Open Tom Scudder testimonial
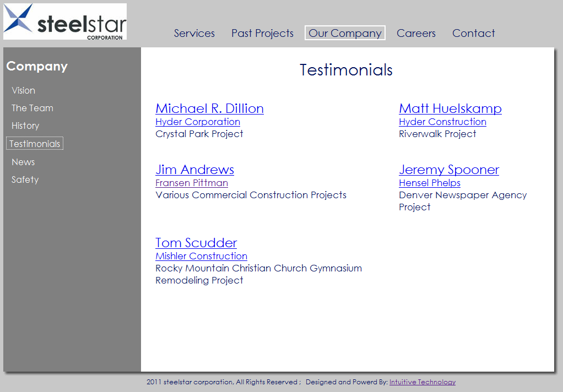This screenshot has width=563, height=392. coord(196,243)
